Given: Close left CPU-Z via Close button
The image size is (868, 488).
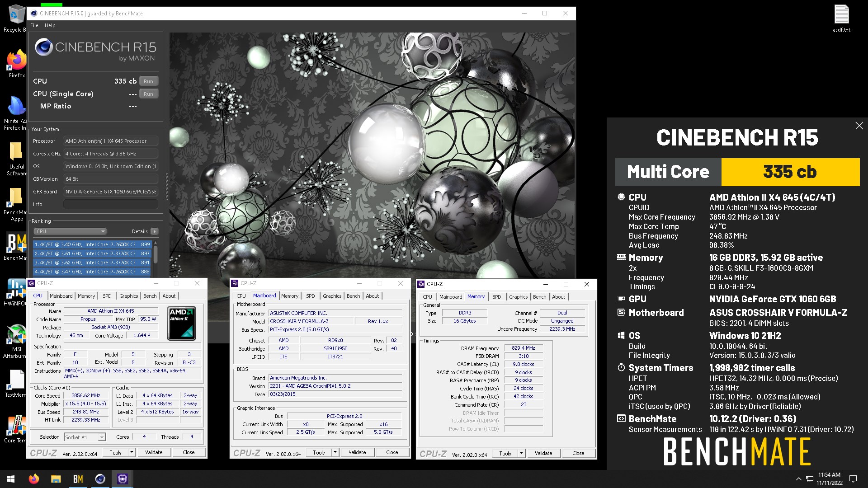Looking at the screenshot, I should pos(189,452).
